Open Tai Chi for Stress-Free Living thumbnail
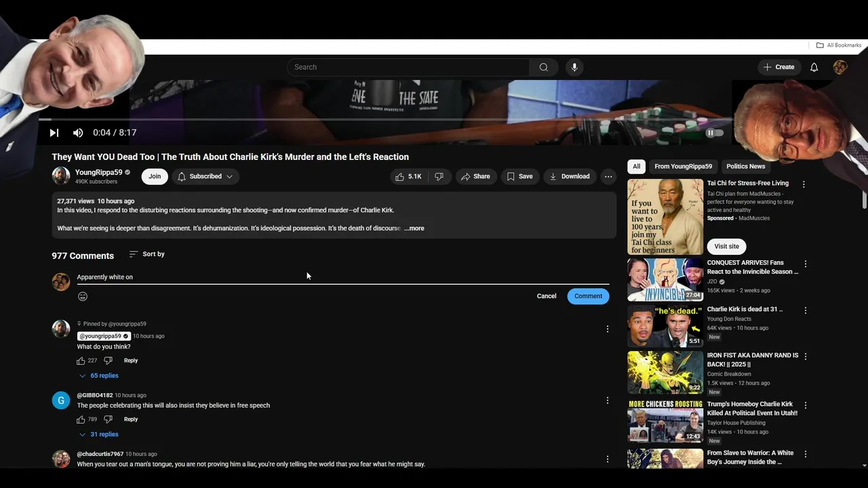The image size is (868, 488). (665, 217)
